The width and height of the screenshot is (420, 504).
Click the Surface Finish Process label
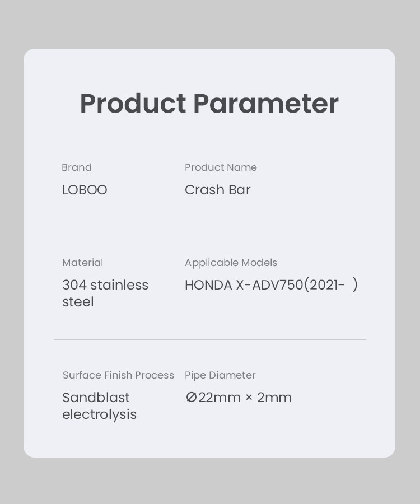(x=118, y=375)
